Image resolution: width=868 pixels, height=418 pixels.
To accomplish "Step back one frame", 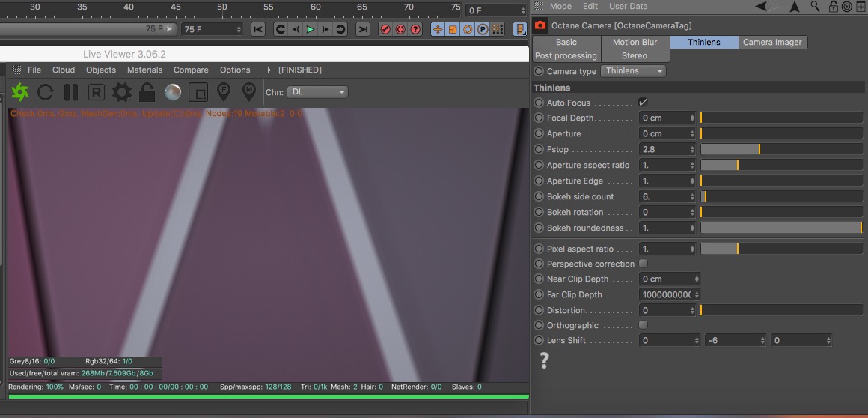I will point(296,29).
